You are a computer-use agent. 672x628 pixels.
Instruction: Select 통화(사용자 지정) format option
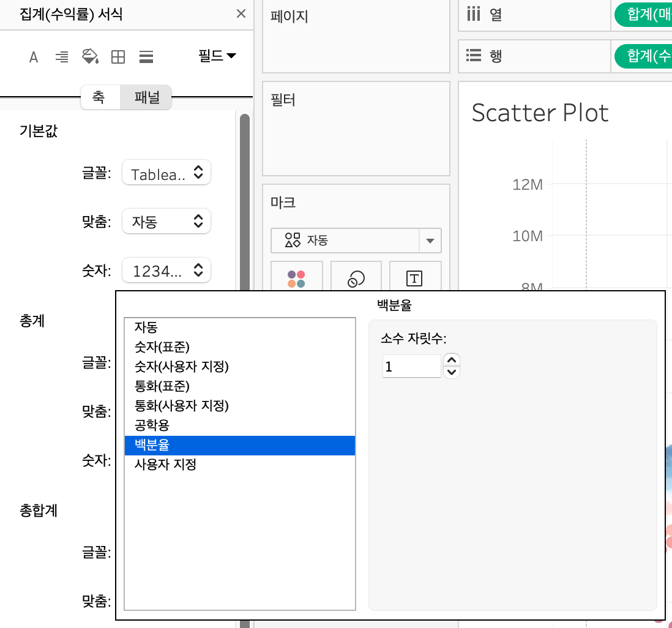click(x=239, y=406)
